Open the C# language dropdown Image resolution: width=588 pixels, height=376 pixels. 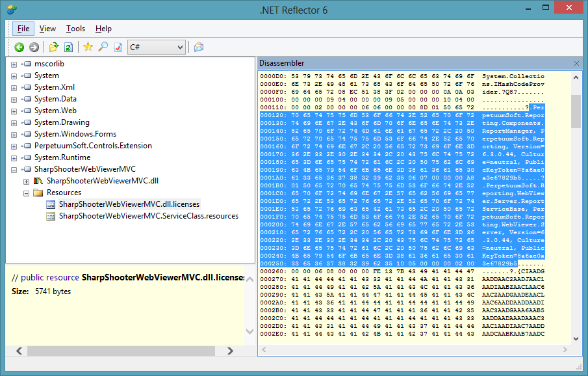coord(157,47)
